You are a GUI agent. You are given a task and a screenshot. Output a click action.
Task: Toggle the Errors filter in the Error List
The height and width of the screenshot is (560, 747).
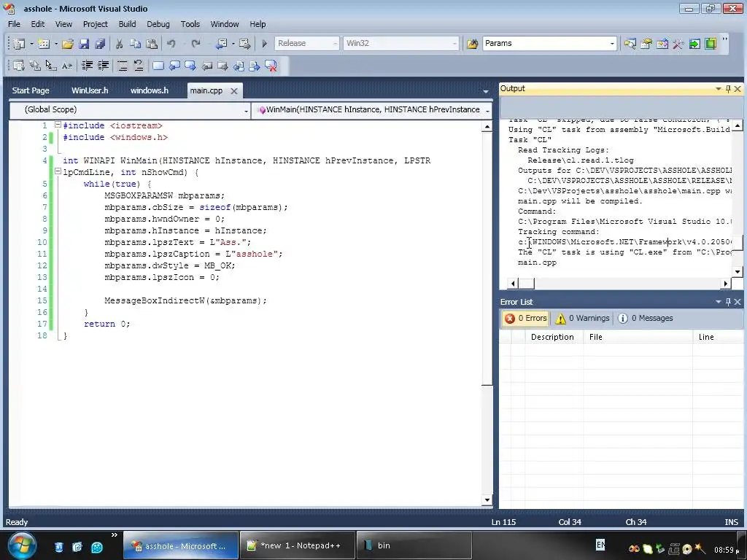tap(526, 318)
